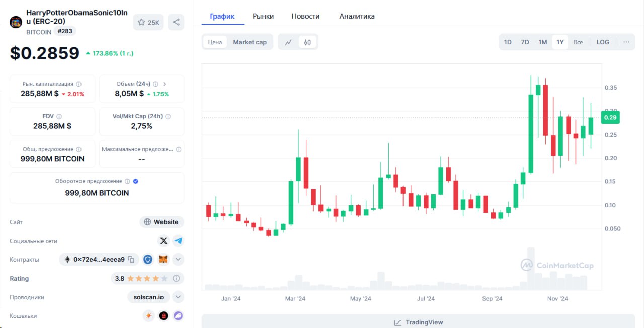This screenshot has width=644, height=328.
Task: Select the Цена chart toggle
Action: click(x=215, y=42)
